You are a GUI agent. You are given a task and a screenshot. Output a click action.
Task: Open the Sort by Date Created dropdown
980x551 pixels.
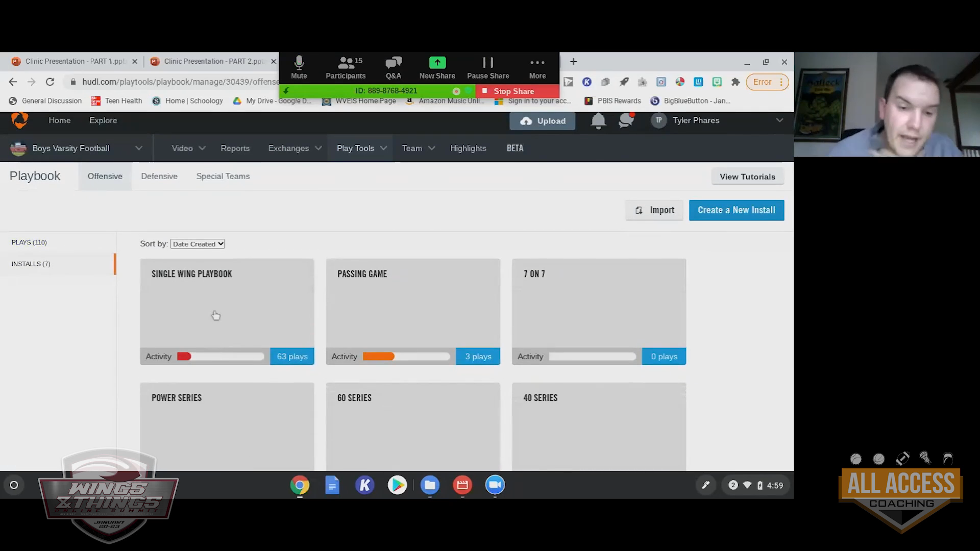coord(198,244)
